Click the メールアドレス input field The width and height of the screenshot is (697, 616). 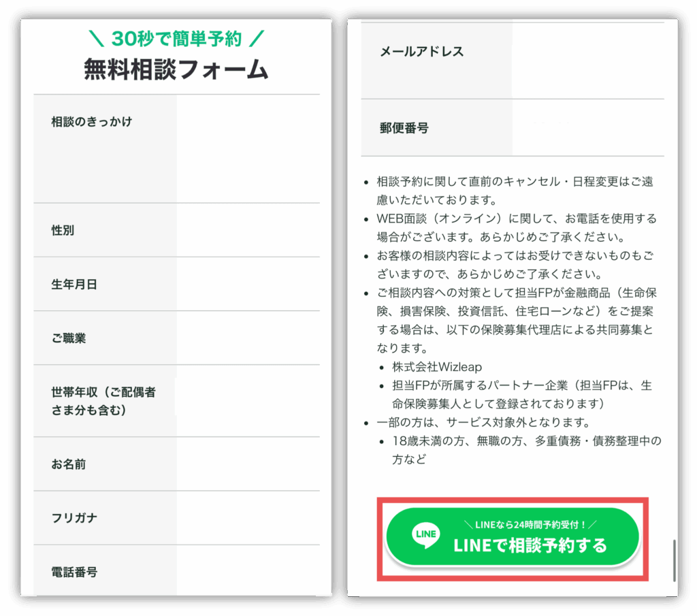(588, 61)
